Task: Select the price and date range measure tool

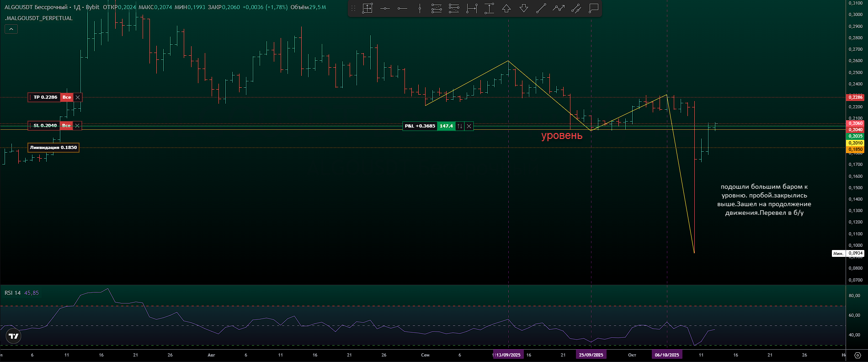Action: click(367, 8)
